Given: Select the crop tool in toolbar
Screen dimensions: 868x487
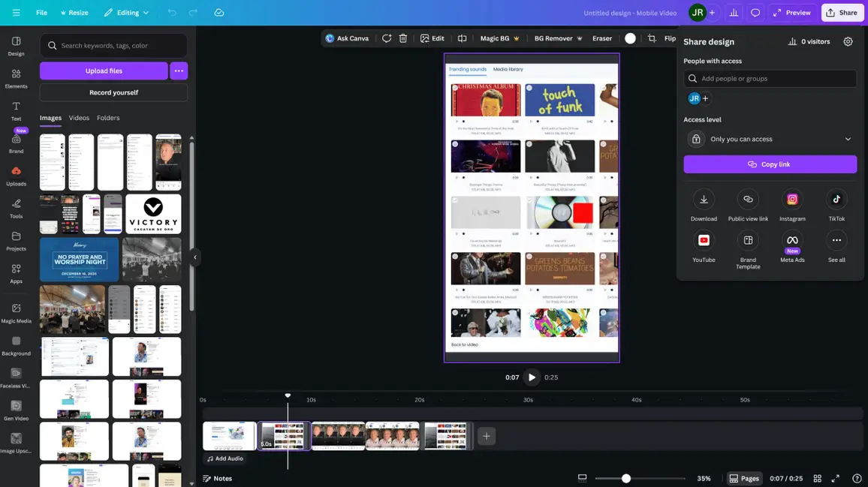Looking at the screenshot, I should point(651,38).
